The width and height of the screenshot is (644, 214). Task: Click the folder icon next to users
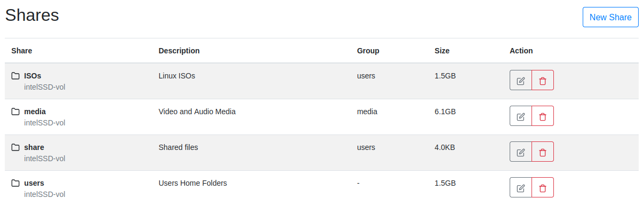16,183
